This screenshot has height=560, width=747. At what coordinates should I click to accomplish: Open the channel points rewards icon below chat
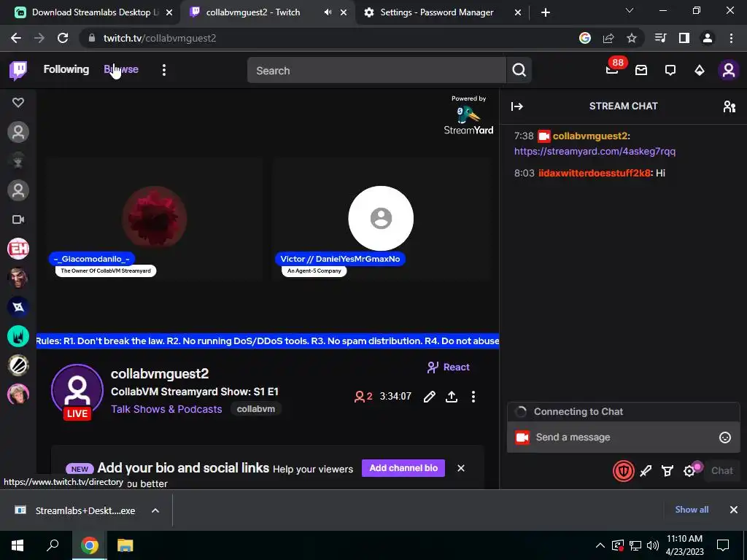(667, 471)
